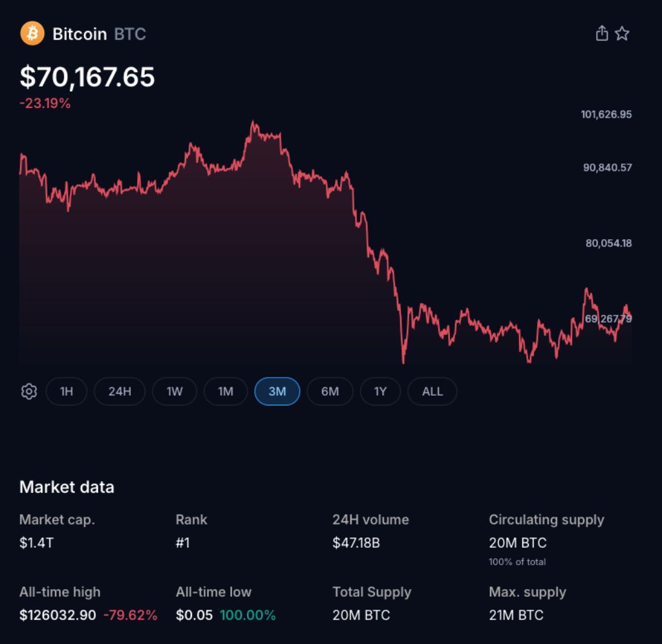Click the -23.19% change percentage
The height and width of the screenshot is (644, 662).
click(45, 102)
